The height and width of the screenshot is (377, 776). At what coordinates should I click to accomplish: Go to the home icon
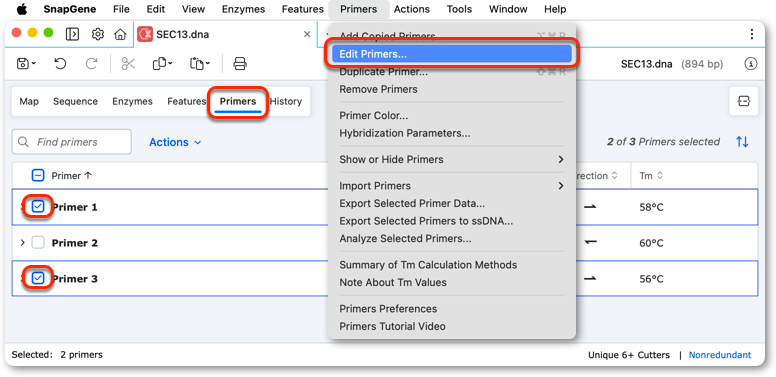(120, 34)
